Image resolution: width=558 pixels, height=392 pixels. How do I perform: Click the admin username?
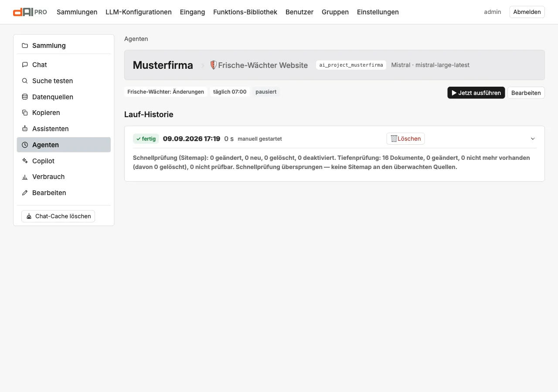pyautogui.click(x=493, y=12)
